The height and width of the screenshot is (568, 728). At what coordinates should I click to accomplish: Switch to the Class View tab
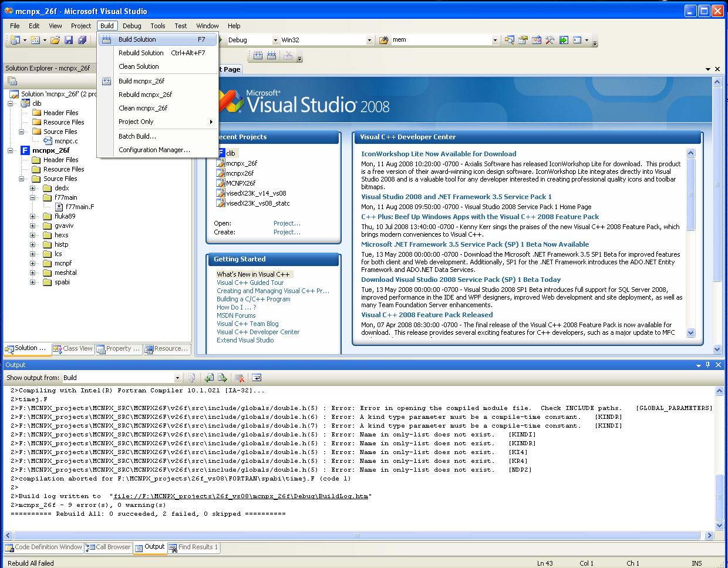73,348
